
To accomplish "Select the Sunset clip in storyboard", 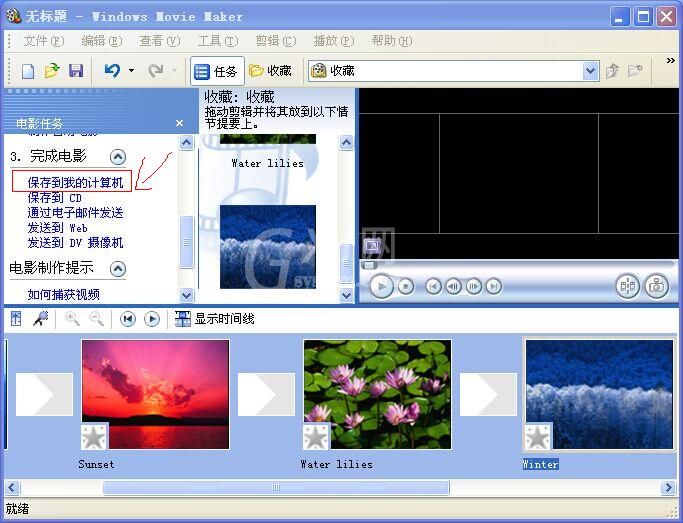I will tap(156, 394).
